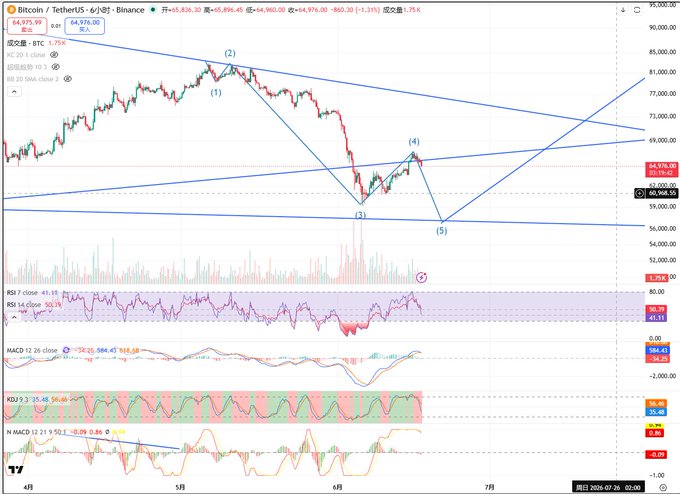This screenshot has height=494, width=680.
Task: Click the 64,976.00 current price label
Action: click(662, 169)
